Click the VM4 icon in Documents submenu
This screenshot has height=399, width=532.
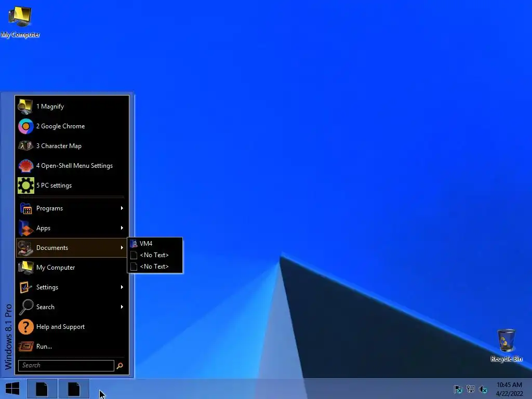coord(134,244)
